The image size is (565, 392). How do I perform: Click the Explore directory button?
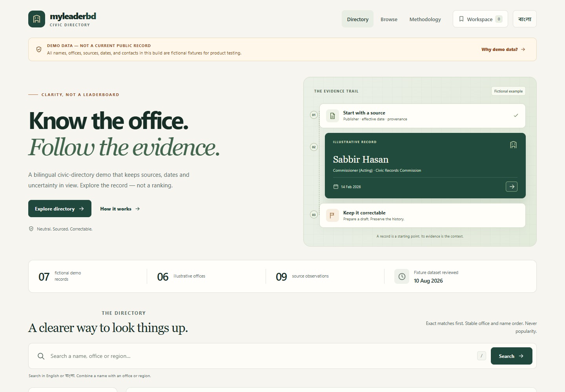tap(60, 209)
